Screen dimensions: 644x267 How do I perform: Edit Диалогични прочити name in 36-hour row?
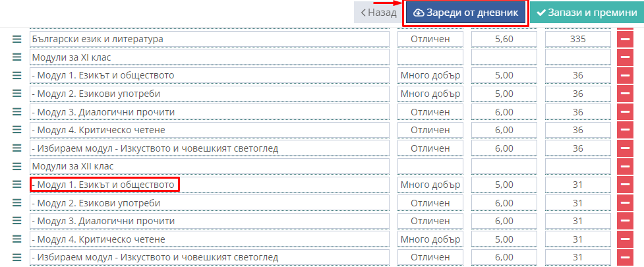(210, 111)
